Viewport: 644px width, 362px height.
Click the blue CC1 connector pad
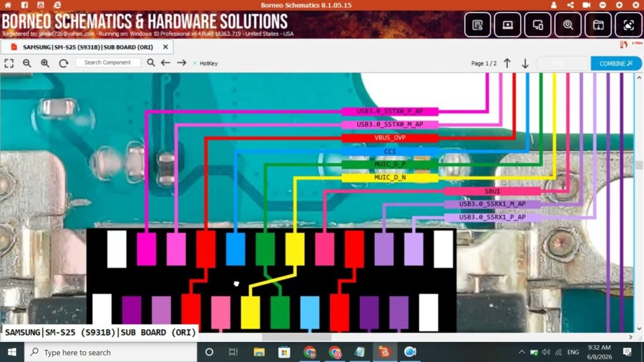pos(235,249)
